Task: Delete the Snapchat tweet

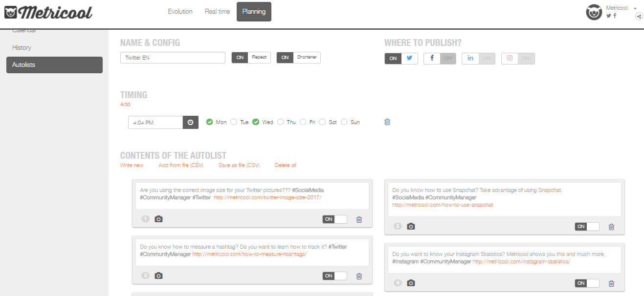Action: [611, 227]
